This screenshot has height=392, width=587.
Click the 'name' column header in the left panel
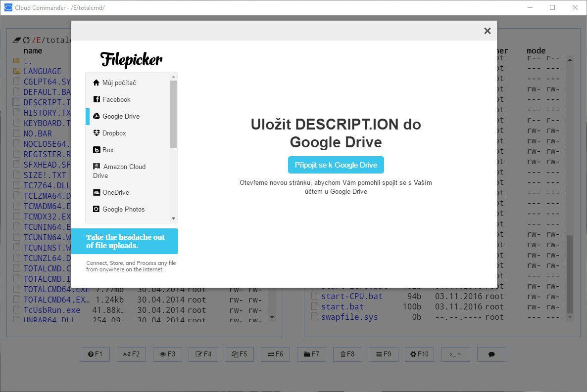point(33,50)
